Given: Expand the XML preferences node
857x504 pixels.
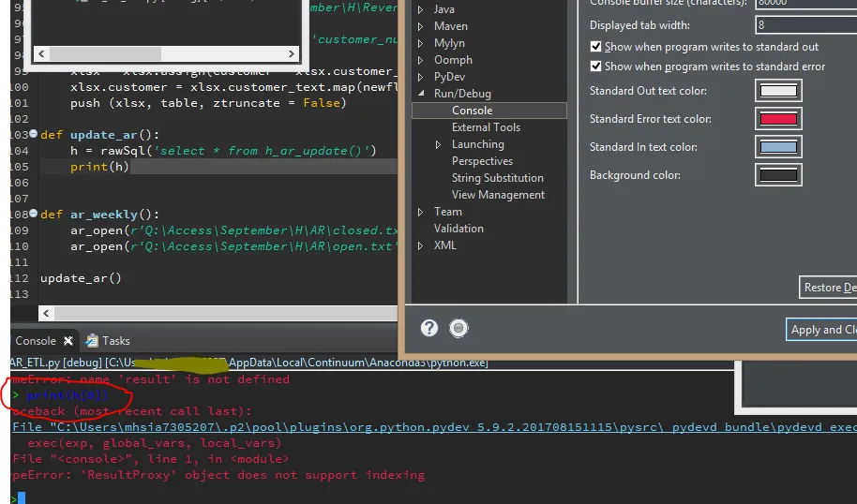Looking at the screenshot, I should pyautogui.click(x=420, y=245).
